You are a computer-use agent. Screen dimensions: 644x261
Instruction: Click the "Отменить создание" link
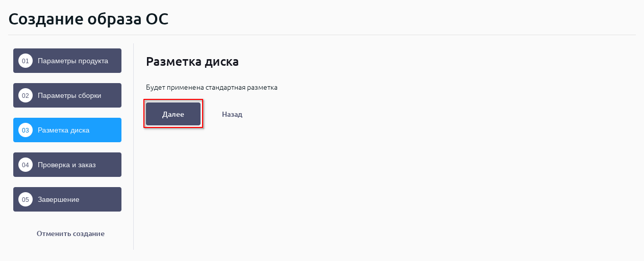[70, 233]
